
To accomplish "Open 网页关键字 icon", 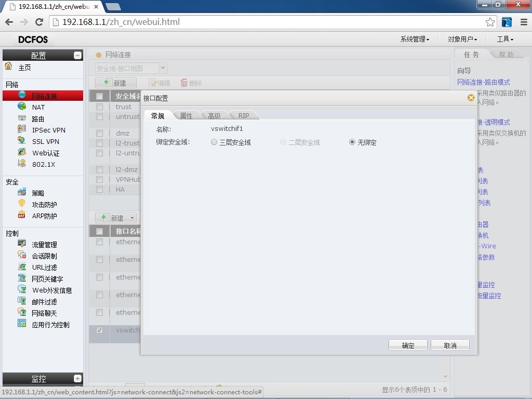I will [x=22, y=278].
